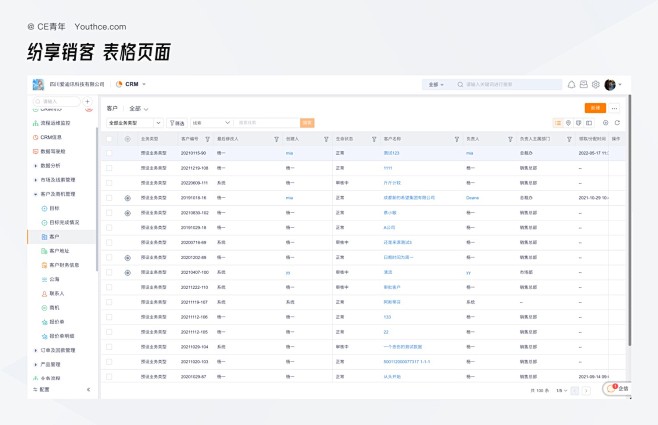Click the top global search field

click(x=508, y=85)
